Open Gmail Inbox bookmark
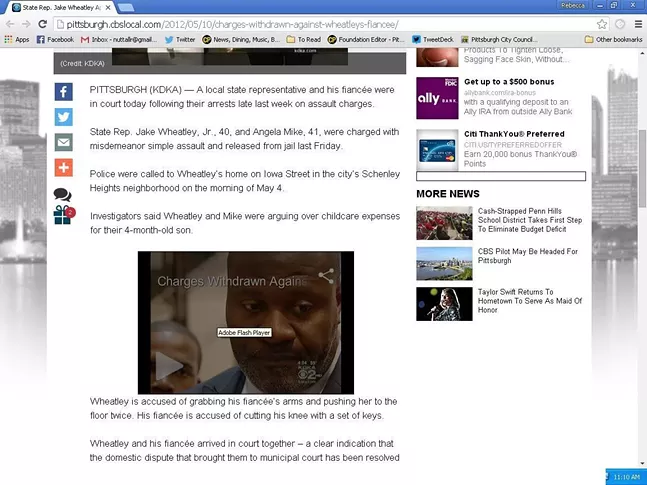 (119, 40)
